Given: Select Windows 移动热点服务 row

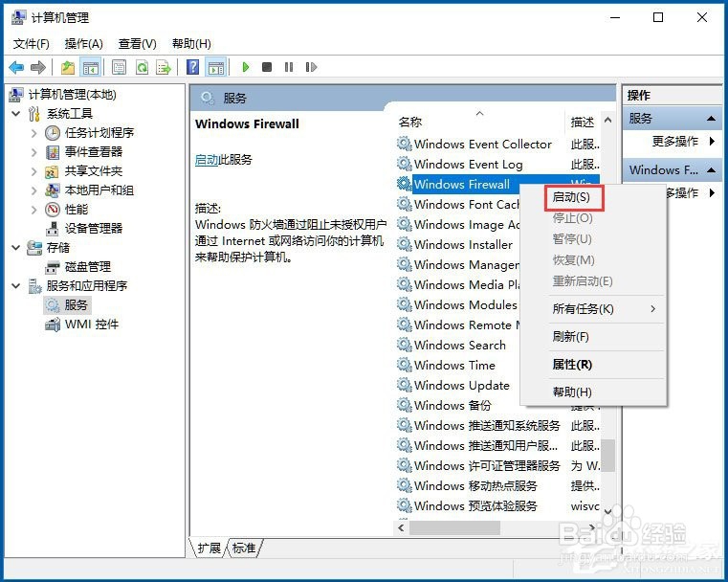Looking at the screenshot, I should 497,486.
